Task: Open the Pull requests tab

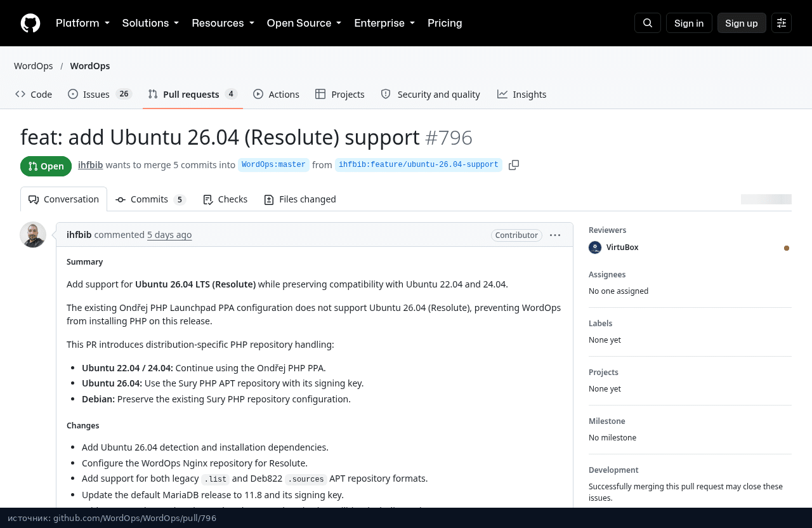Action: tap(193, 94)
